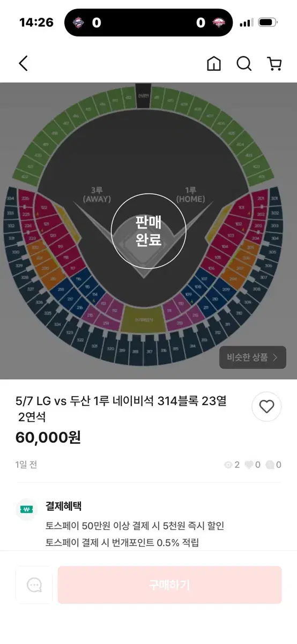Tap the 판매완료 sold-out circle

point(148,231)
